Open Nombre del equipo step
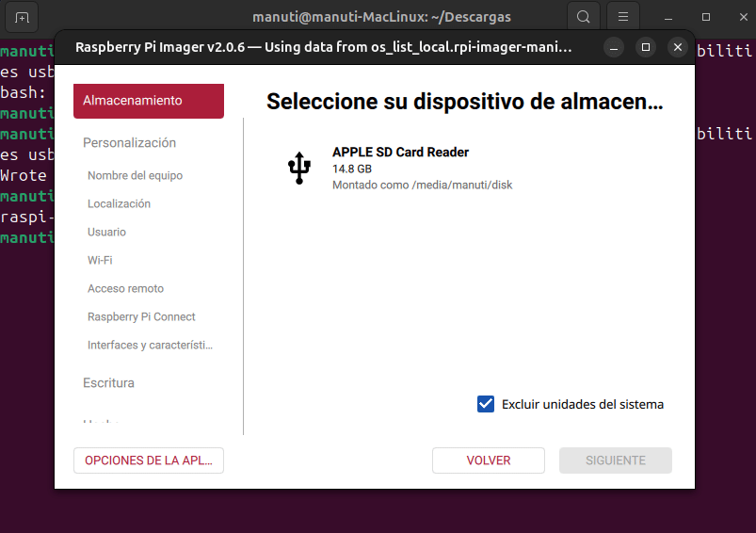Image resolution: width=756 pixels, height=533 pixels. (x=135, y=175)
